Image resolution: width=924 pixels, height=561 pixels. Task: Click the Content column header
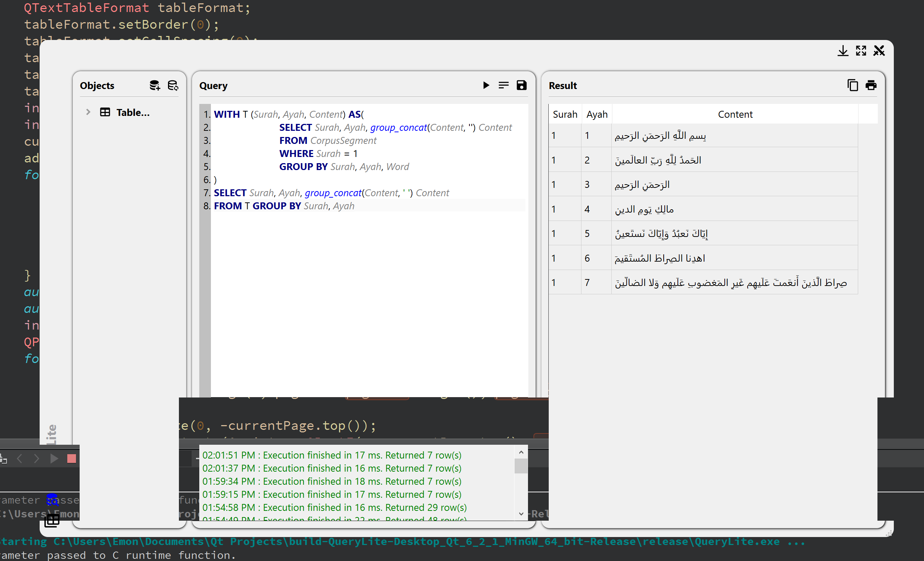click(735, 114)
